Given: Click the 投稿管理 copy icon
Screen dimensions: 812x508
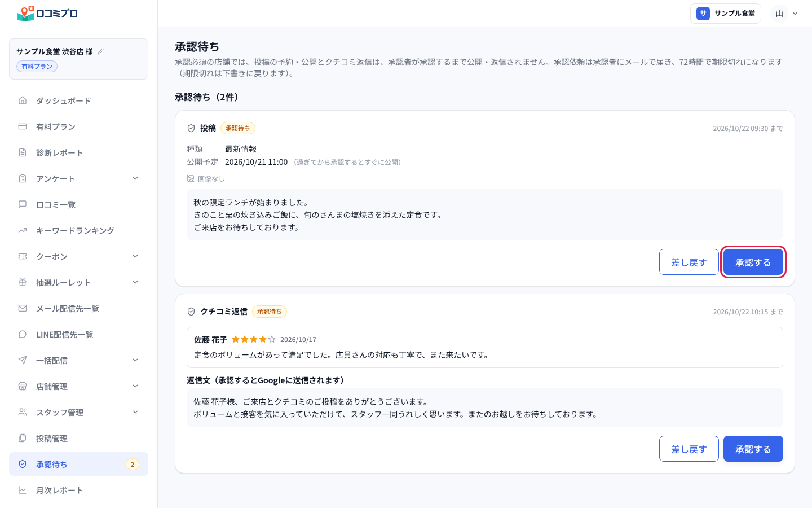Looking at the screenshot, I should (23, 438).
